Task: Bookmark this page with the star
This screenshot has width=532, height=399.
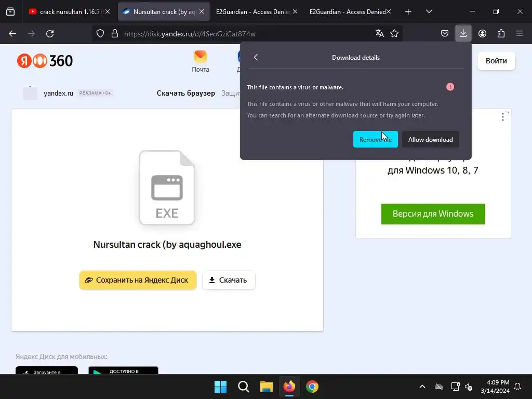Action: pyautogui.click(x=394, y=33)
